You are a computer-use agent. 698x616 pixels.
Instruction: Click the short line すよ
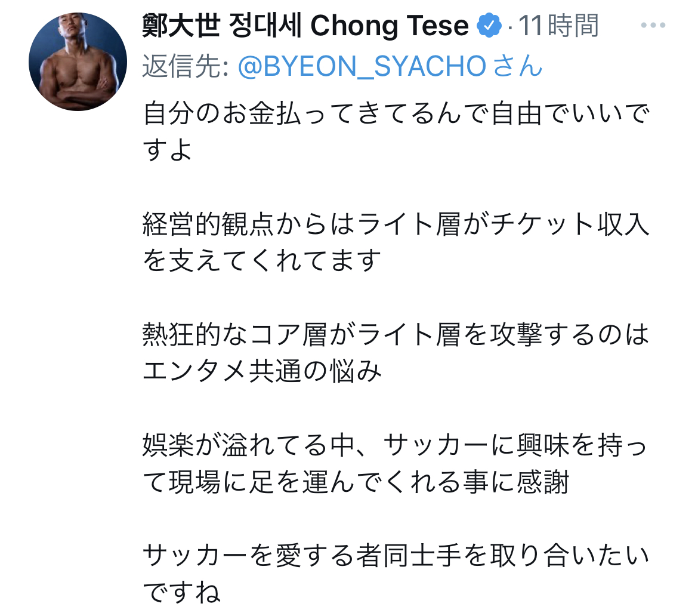pos(168,150)
